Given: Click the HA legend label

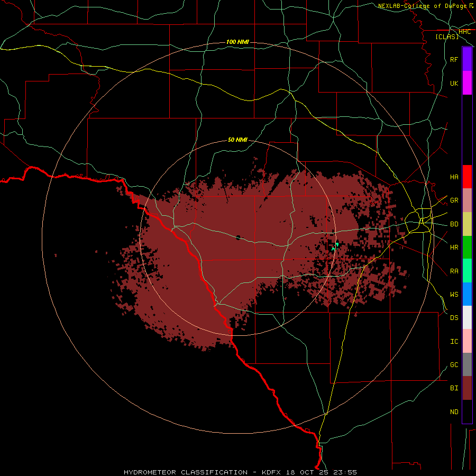Looking at the screenshot, I should (x=454, y=177).
